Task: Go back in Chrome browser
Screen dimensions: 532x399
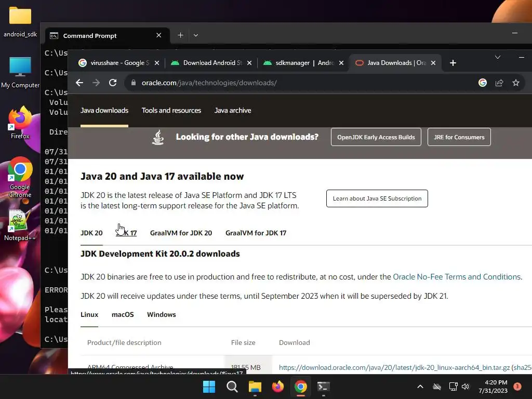Action: pyautogui.click(x=79, y=83)
